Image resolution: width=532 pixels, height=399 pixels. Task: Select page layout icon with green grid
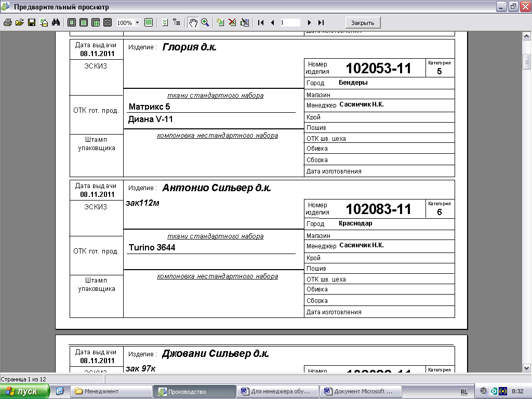coord(96,22)
